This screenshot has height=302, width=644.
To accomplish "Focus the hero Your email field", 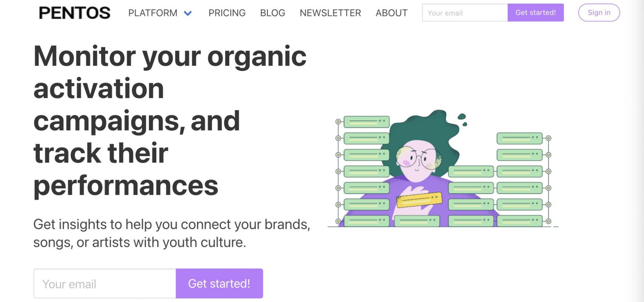I will click(105, 284).
